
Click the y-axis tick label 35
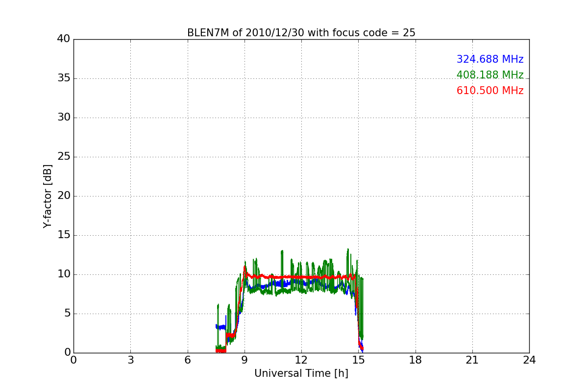click(x=64, y=78)
